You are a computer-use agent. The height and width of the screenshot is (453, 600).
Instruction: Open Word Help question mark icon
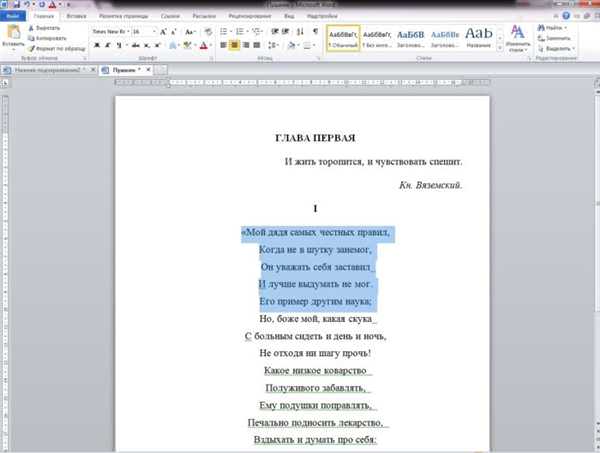click(x=566, y=16)
